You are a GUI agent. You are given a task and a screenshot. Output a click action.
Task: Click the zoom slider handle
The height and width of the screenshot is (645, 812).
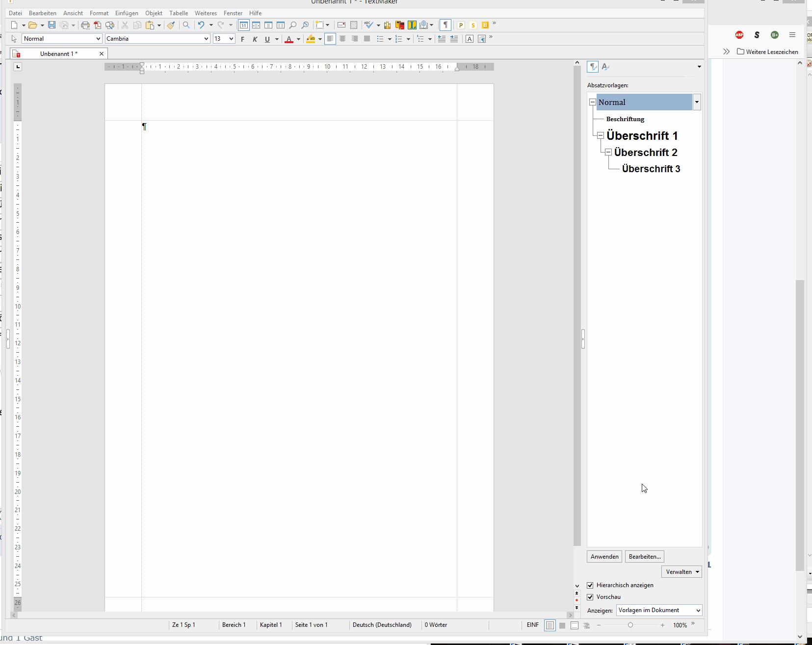(x=630, y=625)
